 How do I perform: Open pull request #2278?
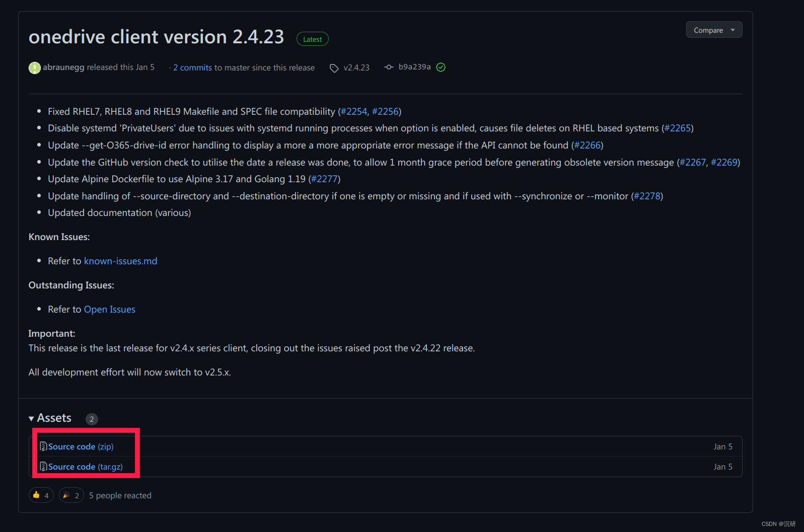pos(647,196)
